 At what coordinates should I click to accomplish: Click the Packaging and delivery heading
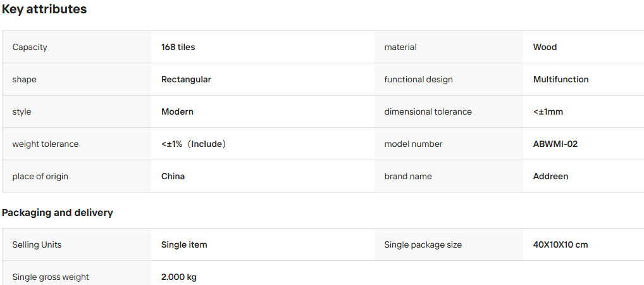[57, 213]
